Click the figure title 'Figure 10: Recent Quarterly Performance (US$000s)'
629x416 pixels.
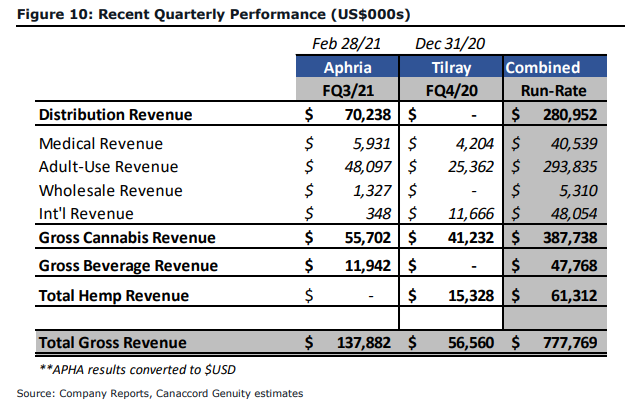click(x=213, y=14)
